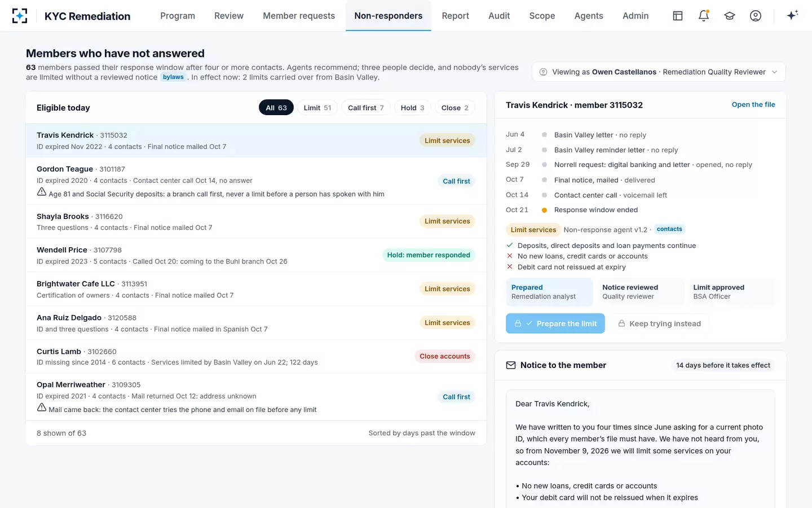Open the Audit tab
The image size is (812, 508).
pos(499,16)
